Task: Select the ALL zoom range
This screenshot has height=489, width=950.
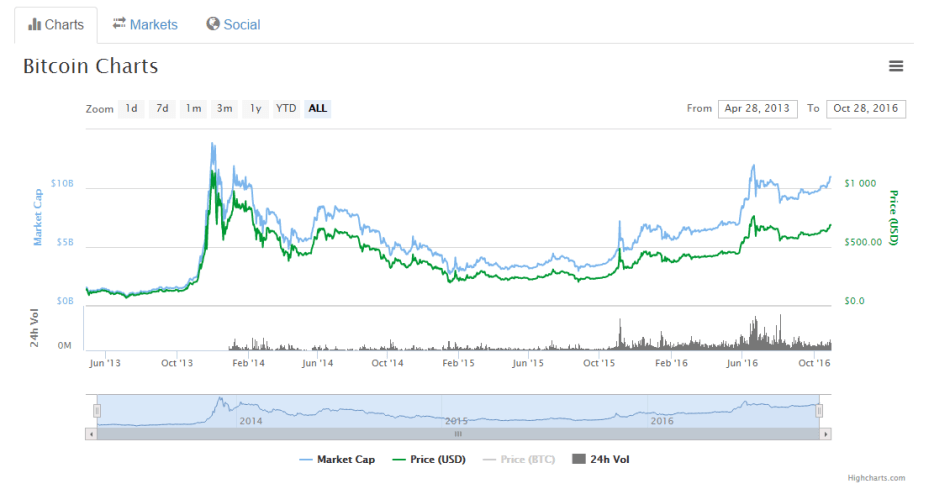Action: tap(317, 108)
